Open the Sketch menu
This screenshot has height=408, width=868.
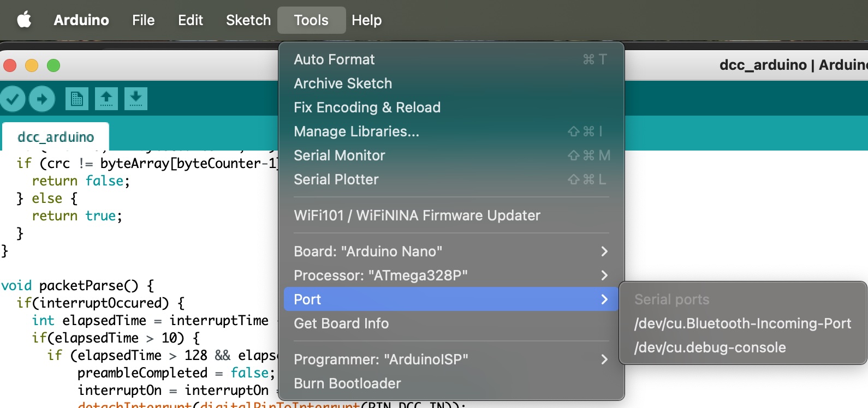click(x=248, y=20)
